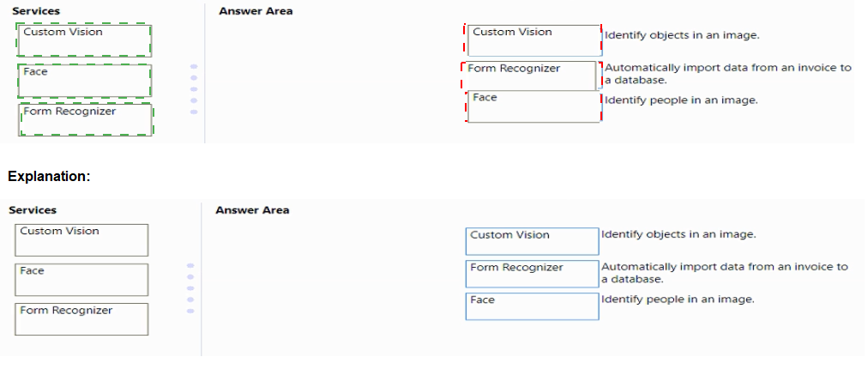
Task: Select green-dashed Custom Vision service box
Action: click(x=84, y=40)
